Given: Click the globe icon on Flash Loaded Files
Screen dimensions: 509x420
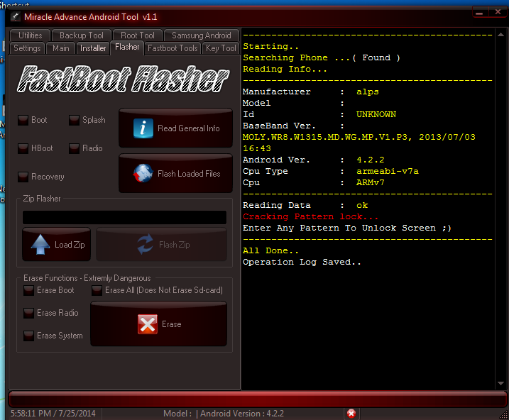Looking at the screenshot, I should pyautogui.click(x=143, y=174).
